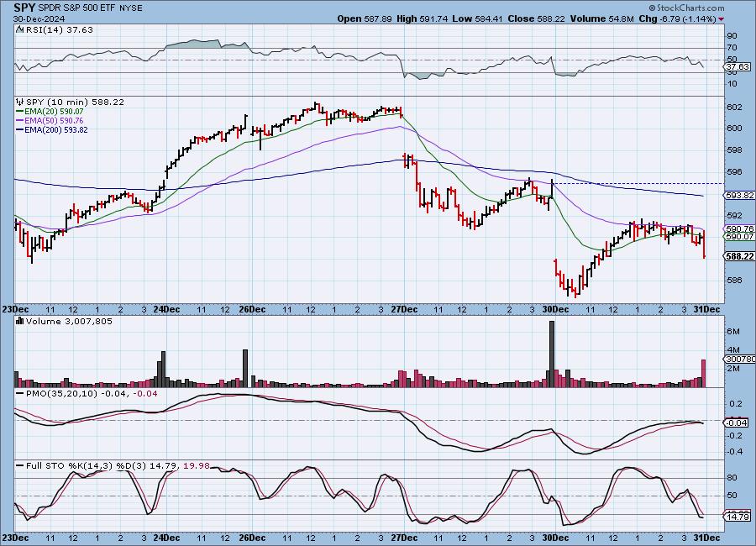Click the 80 level on the stochastic axis
The image size is (756, 546).
[732, 478]
